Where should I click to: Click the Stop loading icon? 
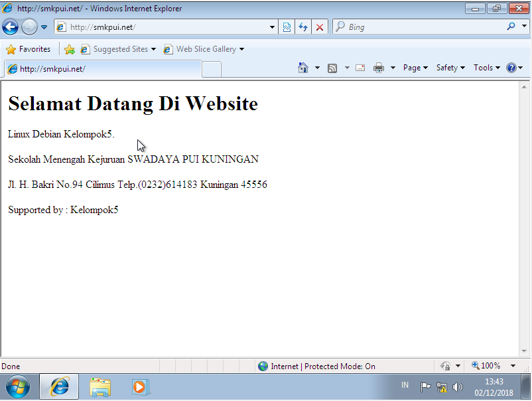tap(319, 27)
